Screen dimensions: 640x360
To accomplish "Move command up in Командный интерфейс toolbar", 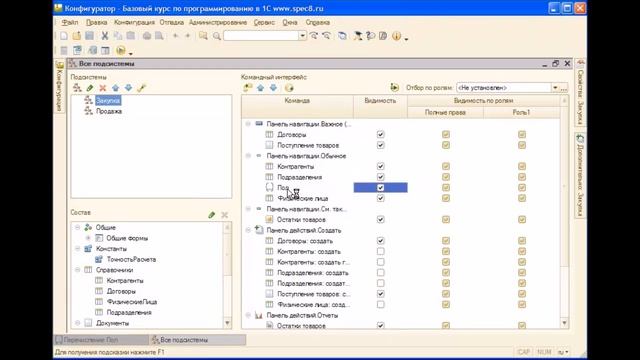I will (x=260, y=88).
